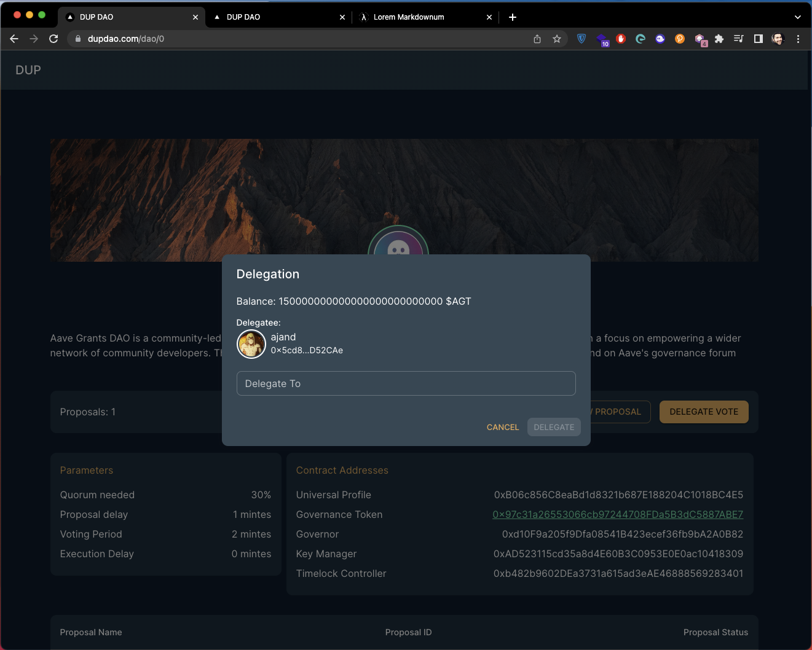Open the purple extension with badge 10
Viewport: 812px width, 650px height.
pos(602,40)
